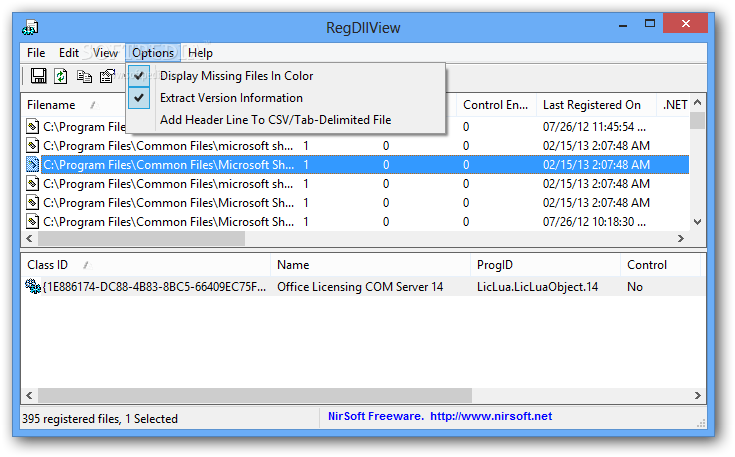Click the gear icon beside Class ID entry

(33, 286)
